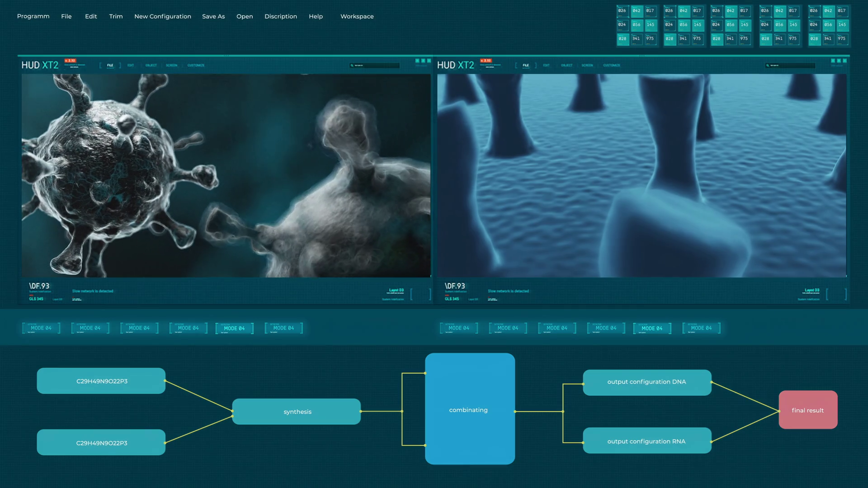Select tile 026 in the leftmost tile grid

623,11
